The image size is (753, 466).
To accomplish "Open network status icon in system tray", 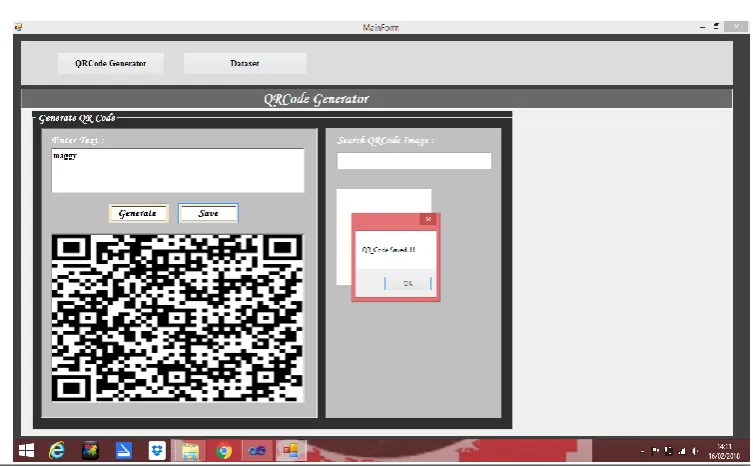I will click(x=681, y=451).
